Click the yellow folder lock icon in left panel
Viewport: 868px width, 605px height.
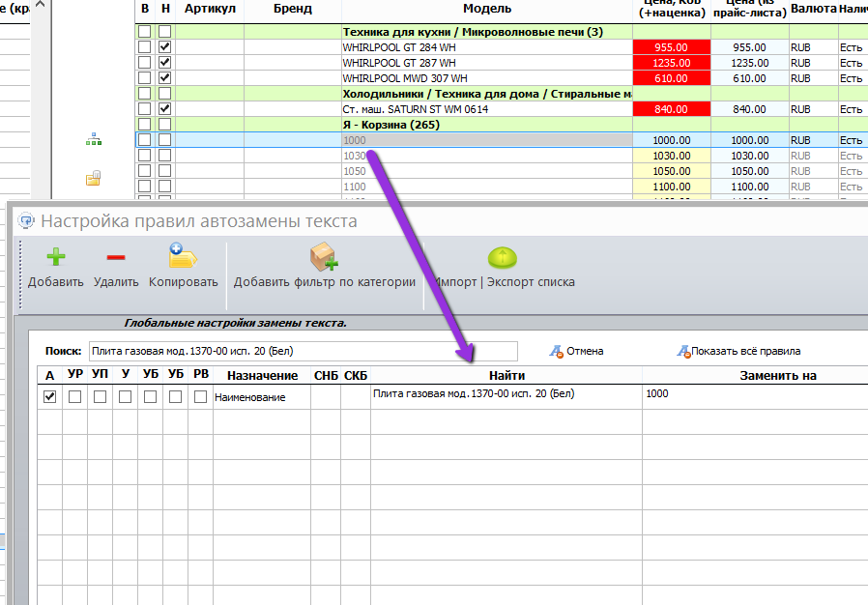click(x=93, y=178)
